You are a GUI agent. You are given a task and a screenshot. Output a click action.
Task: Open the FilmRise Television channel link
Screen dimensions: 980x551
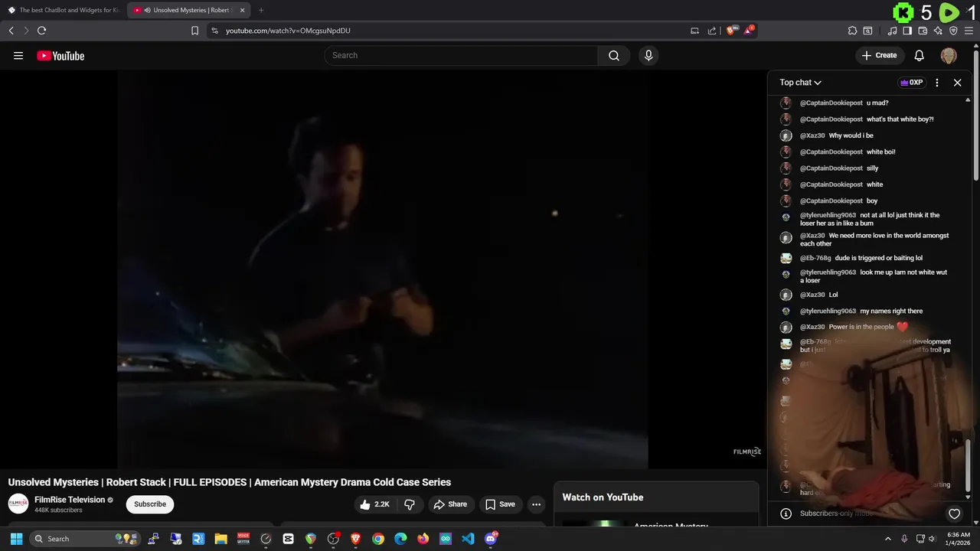pyautogui.click(x=70, y=500)
